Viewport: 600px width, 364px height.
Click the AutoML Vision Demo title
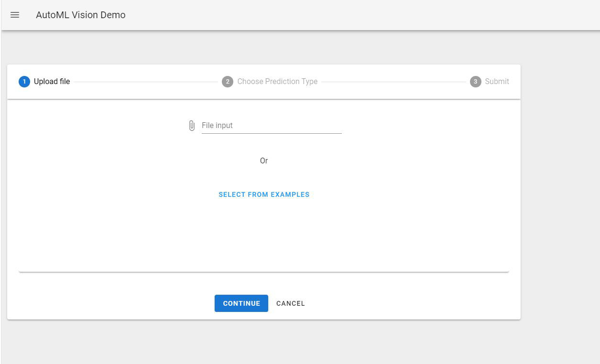click(81, 15)
